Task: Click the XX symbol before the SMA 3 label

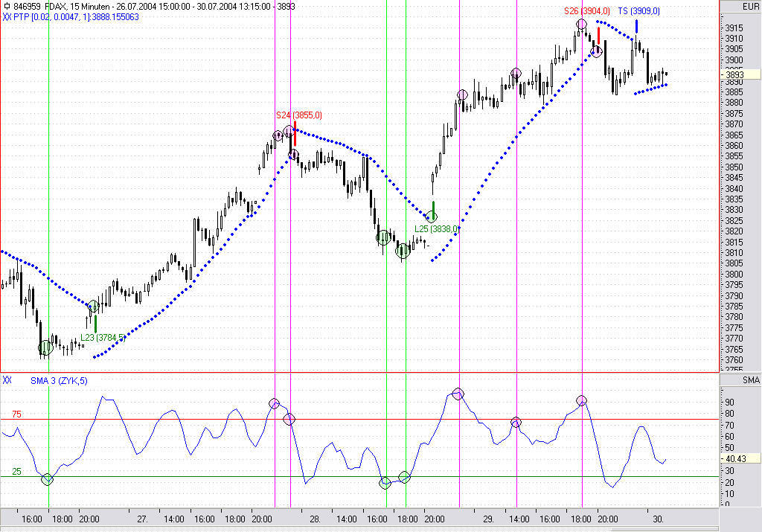Action: point(7,380)
